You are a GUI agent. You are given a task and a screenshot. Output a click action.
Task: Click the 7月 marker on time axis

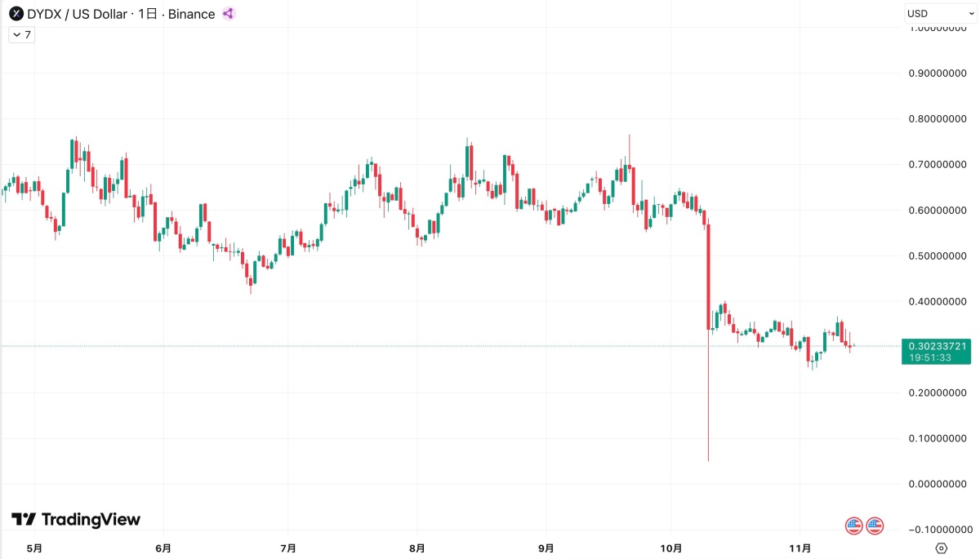click(287, 548)
